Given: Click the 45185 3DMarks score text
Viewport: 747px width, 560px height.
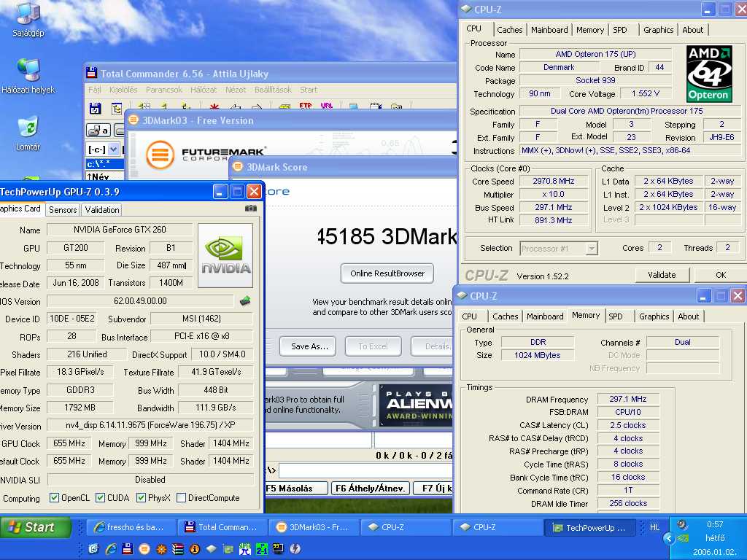Looking at the screenshot, I should point(387,236).
